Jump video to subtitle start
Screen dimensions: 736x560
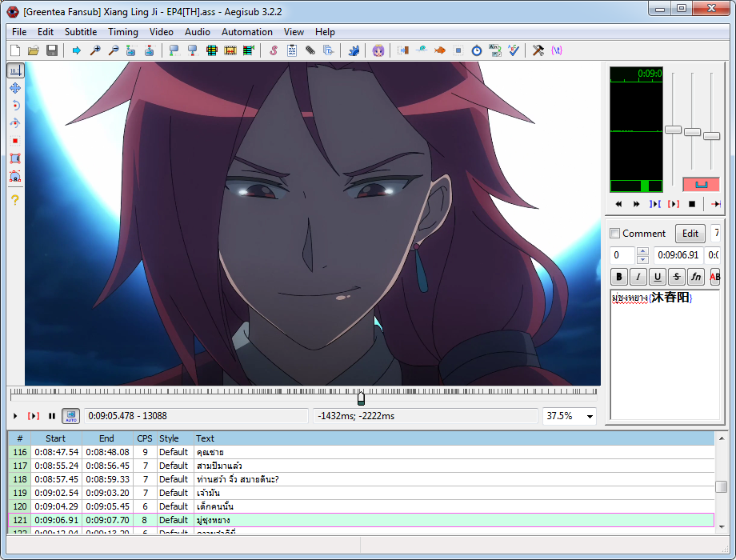(x=131, y=50)
